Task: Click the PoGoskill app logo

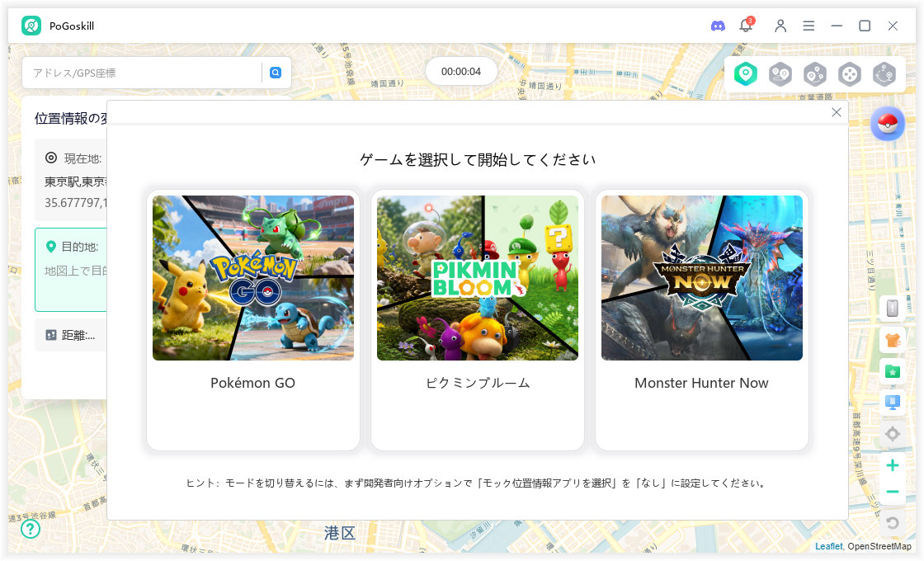Action: point(31,26)
